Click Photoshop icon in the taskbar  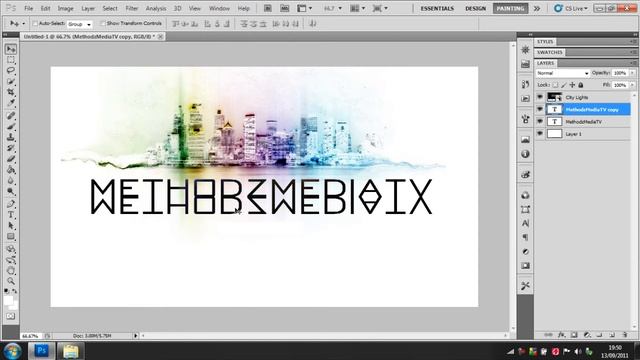[41, 351]
